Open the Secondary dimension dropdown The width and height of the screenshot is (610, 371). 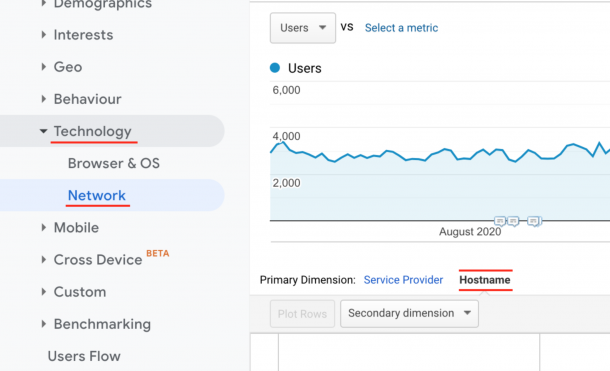click(409, 313)
